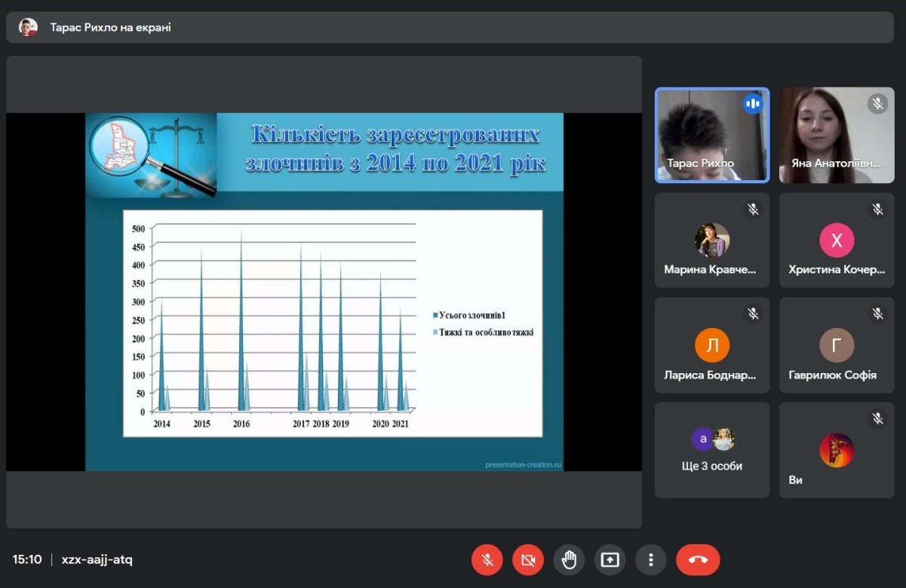Turn on the camera

click(x=528, y=560)
